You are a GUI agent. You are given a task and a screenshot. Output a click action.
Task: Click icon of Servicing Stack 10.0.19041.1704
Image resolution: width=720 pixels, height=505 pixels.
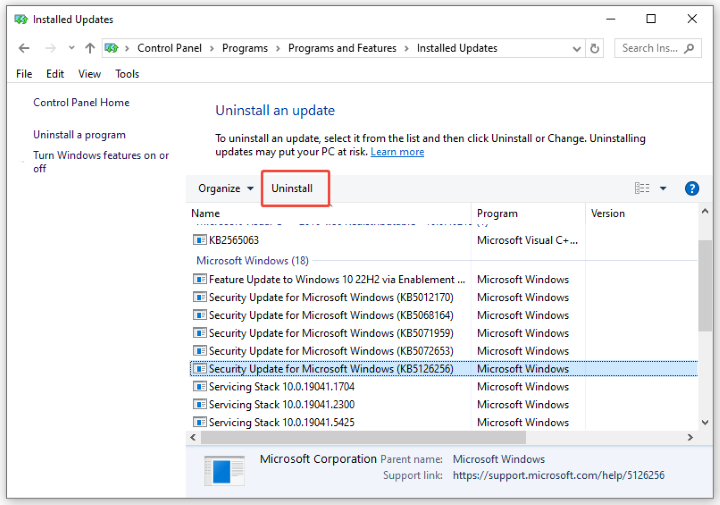click(x=200, y=387)
